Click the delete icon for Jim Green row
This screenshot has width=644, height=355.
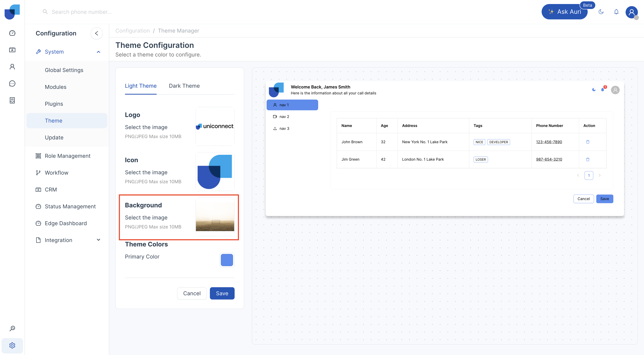[588, 159]
